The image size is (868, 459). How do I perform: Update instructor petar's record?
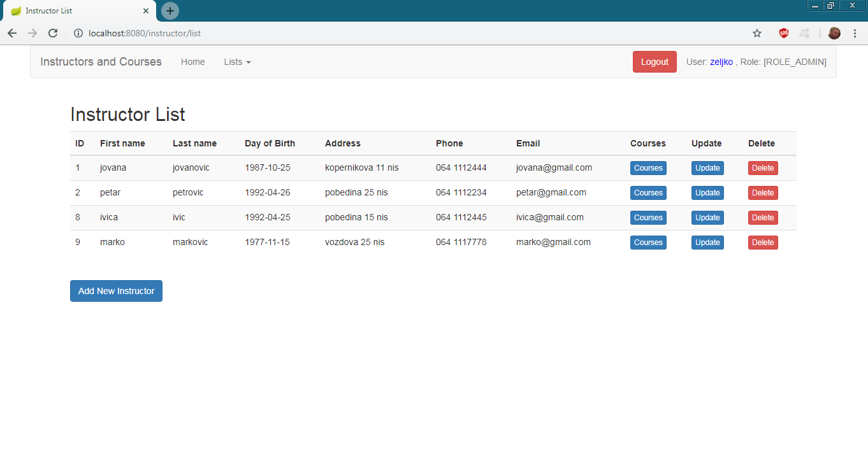707,193
